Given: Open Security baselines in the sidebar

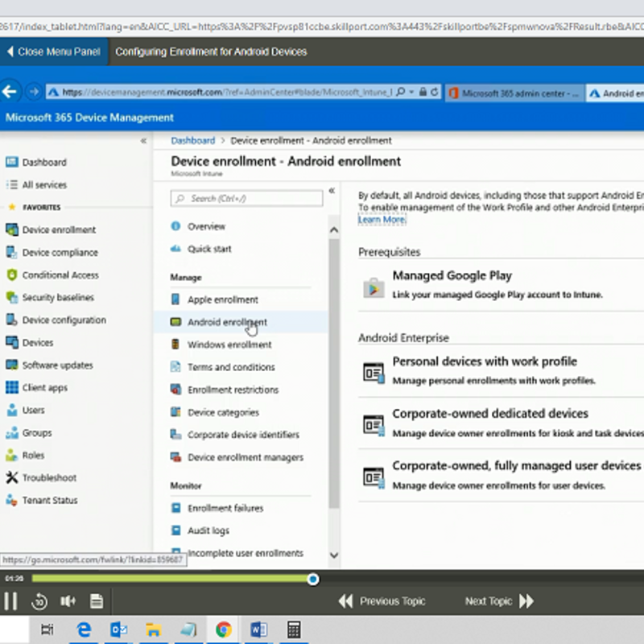Looking at the screenshot, I should tap(50, 297).
